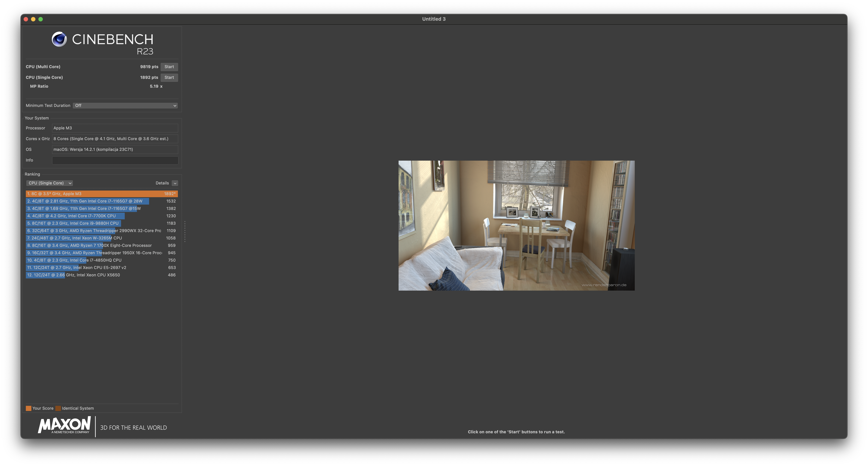Screen dimensions: 868x466
Task: Open the Minimum Test Duration dropdown
Action: pos(125,106)
